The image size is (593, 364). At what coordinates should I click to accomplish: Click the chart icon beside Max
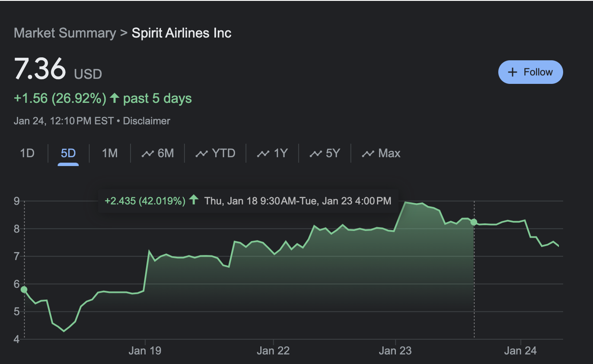point(368,153)
